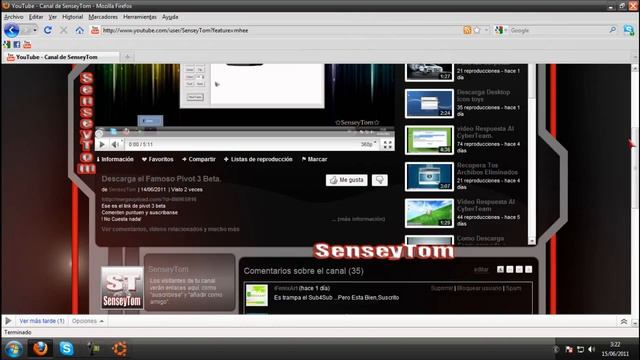The width and height of the screenshot is (640, 360).
Task: Open Compartir options
Action: point(199,159)
